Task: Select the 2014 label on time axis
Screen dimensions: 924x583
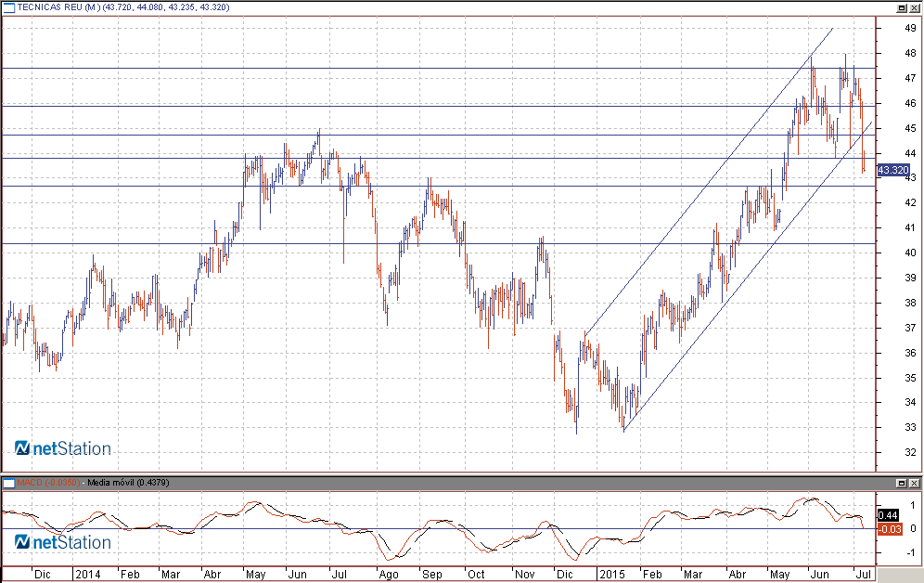Action: (x=87, y=575)
